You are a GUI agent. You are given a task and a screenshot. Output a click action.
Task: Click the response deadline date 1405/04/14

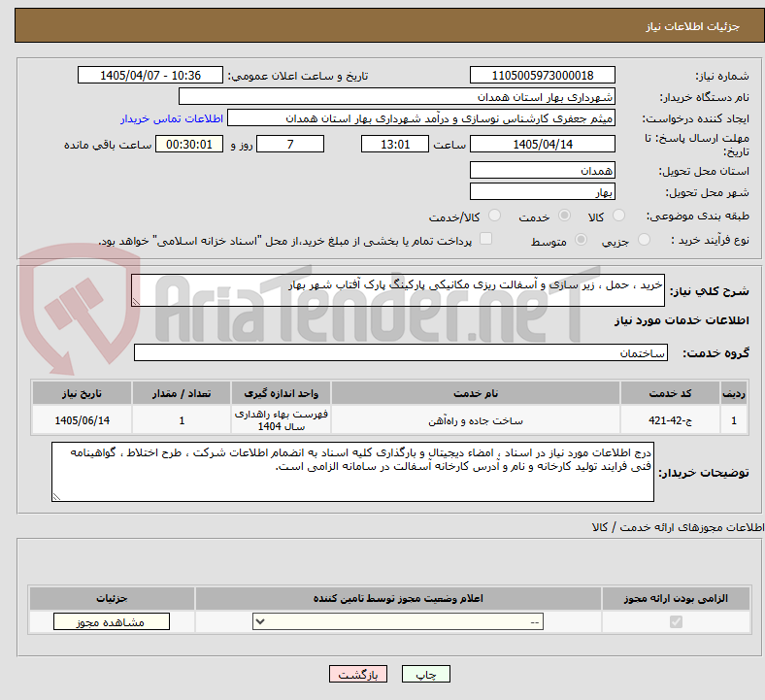coord(543,144)
